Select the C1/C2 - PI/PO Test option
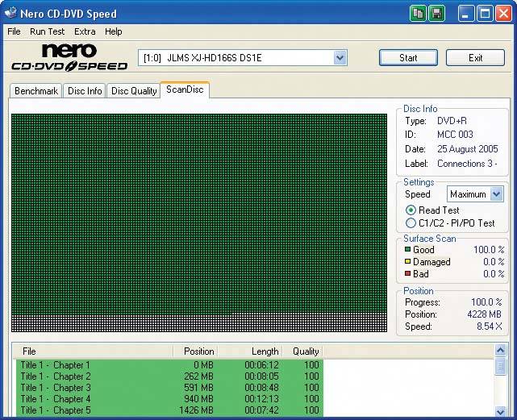This screenshot has width=517, height=420. pyautogui.click(x=411, y=223)
